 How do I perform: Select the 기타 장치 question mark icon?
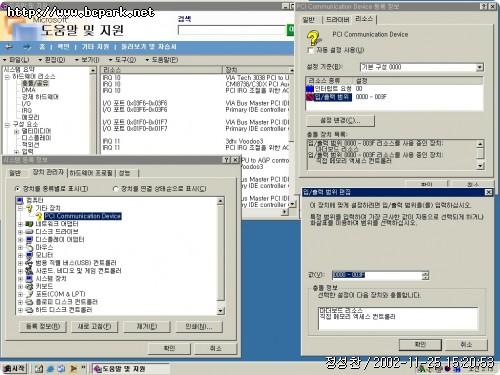[29, 208]
